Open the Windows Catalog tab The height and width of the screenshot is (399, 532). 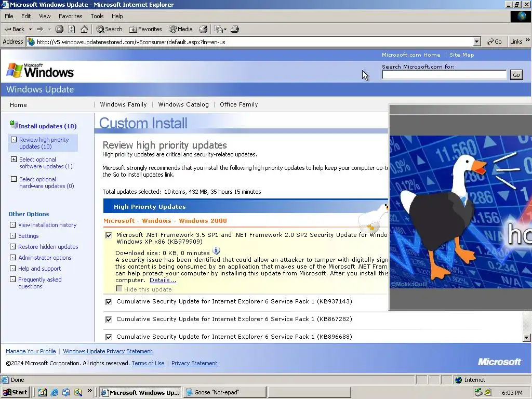183,104
